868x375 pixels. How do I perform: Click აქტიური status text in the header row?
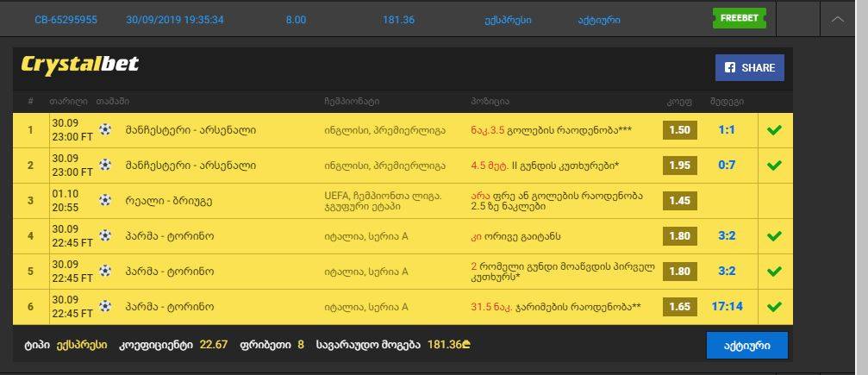point(599,20)
